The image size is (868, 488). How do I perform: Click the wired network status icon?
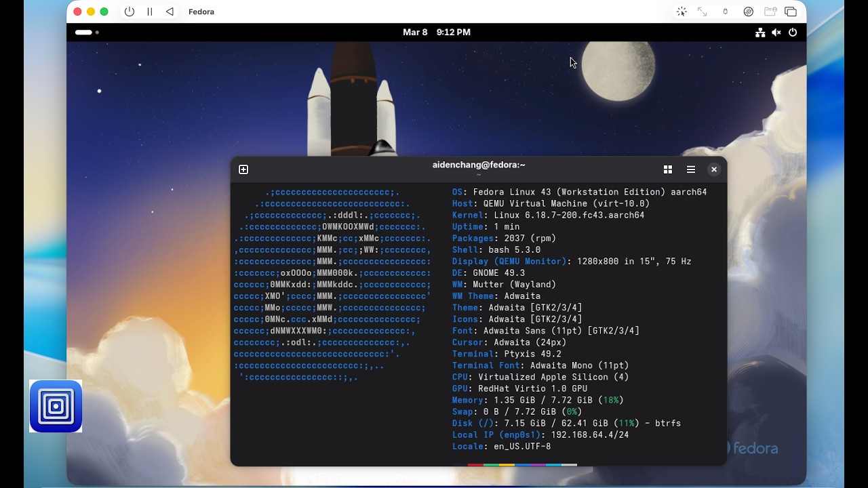[x=760, y=32]
